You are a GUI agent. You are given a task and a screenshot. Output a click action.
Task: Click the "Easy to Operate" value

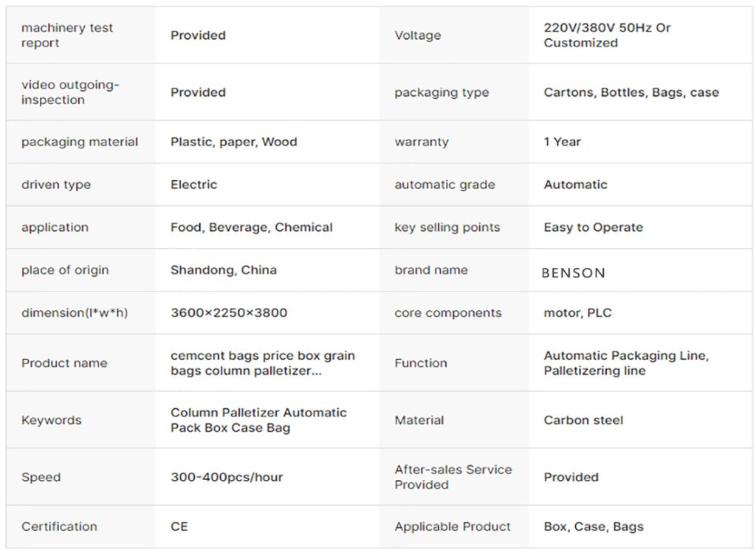pyautogui.click(x=593, y=227)
